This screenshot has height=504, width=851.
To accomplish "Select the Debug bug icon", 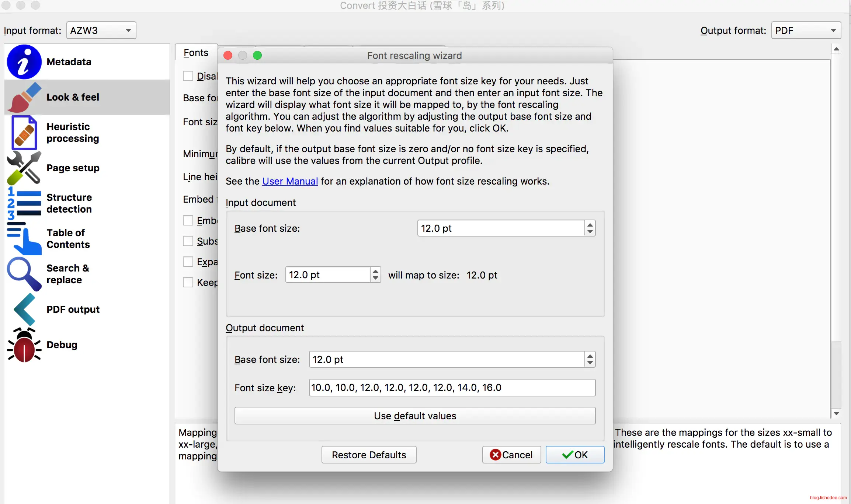I will (x=24, y=344).
